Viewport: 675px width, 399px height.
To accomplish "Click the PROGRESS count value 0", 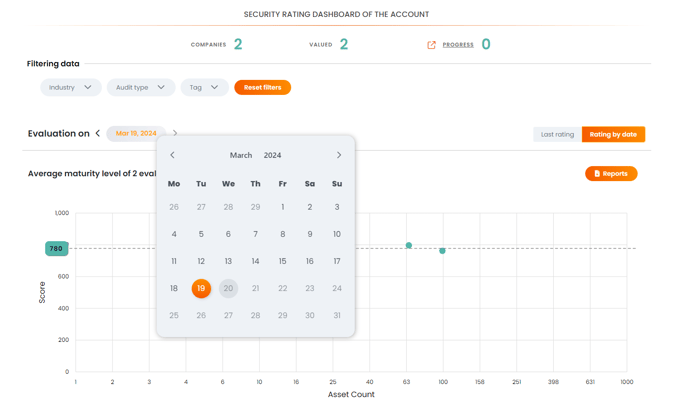I will click(x=486, y=44).
